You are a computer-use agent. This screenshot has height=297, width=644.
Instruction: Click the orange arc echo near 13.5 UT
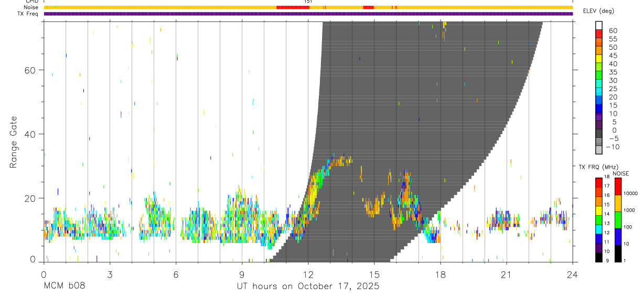[x=341, y=161]
